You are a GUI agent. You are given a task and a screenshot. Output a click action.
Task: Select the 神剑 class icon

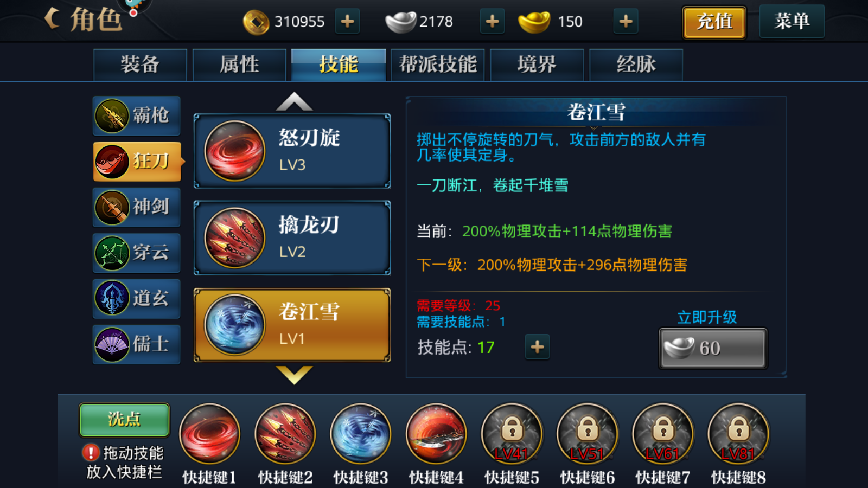112,207
